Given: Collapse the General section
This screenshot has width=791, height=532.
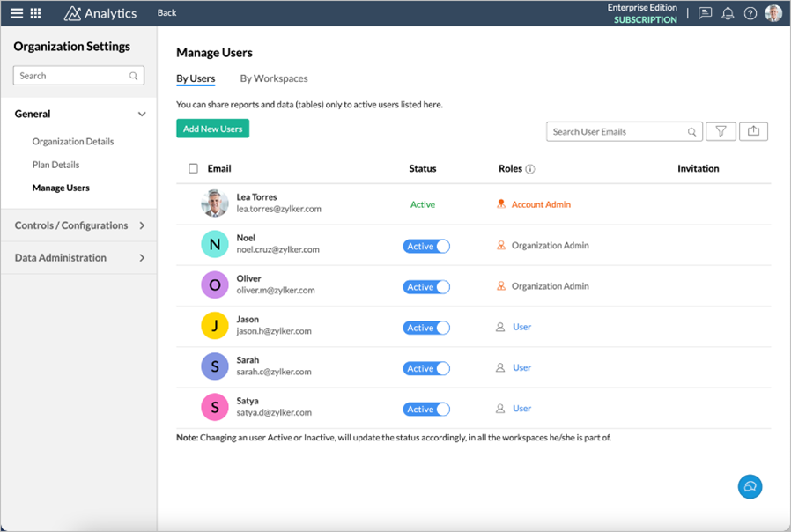Looking at the screenshot, I should tap(142, 115).
